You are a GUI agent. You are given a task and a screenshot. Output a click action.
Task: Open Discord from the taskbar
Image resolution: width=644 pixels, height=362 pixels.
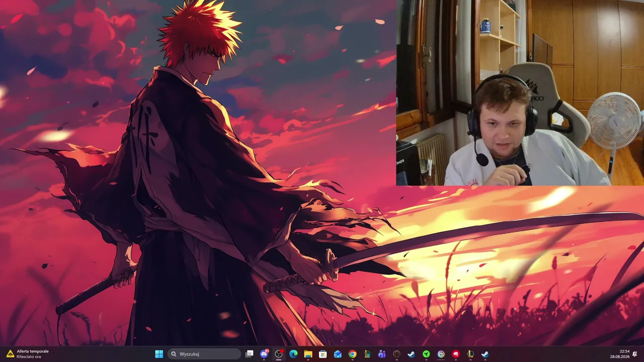pyautogui.click(x=264, y=354)
